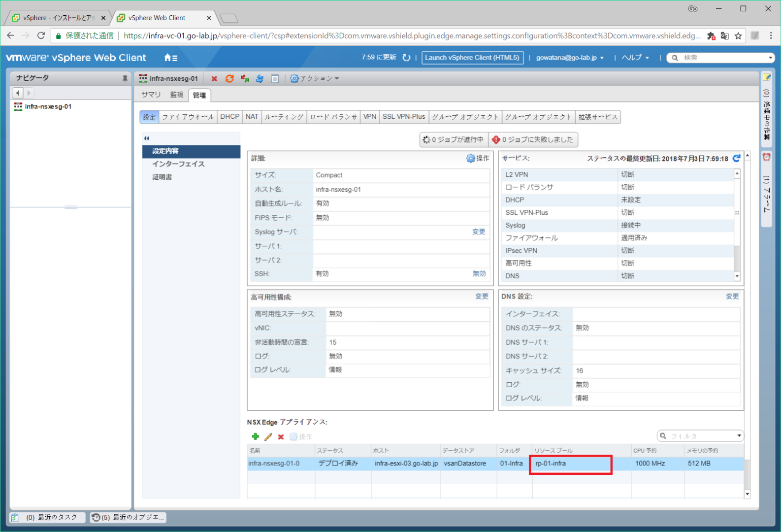Click the 名前 column header
The height and width of the screenshot is (532, 781).
tap(281, 450)
